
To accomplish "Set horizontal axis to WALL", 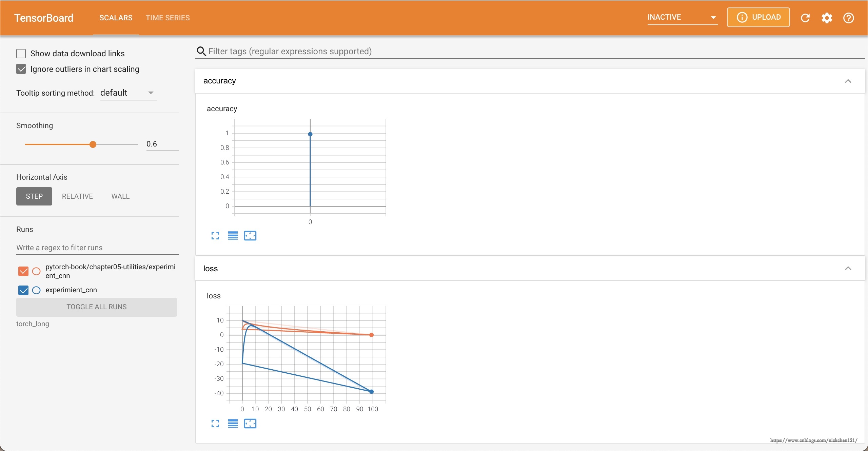I will (x=120, y=196).
